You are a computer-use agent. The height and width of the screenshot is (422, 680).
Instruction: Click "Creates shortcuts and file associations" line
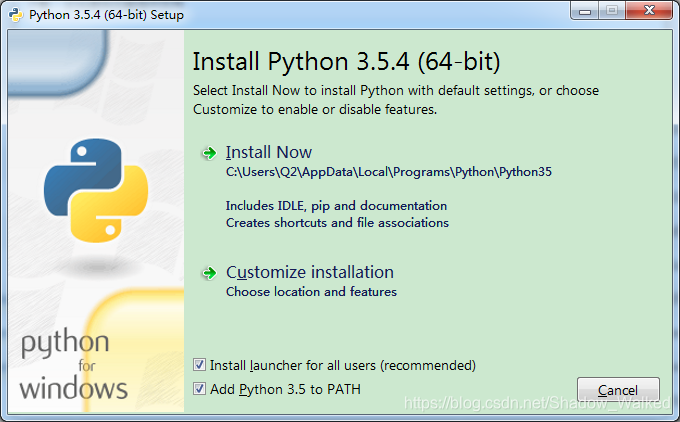337,222
